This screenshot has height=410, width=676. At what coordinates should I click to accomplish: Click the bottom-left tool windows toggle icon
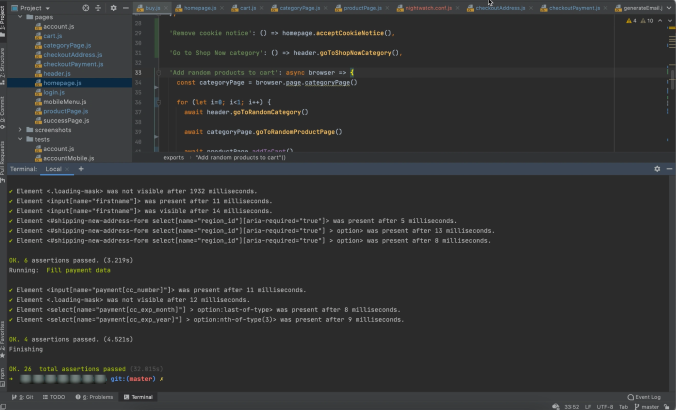coord(3,407)
